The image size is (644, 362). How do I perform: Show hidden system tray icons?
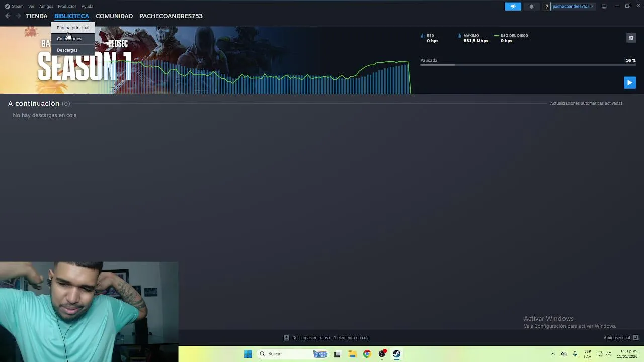(553, 354)
